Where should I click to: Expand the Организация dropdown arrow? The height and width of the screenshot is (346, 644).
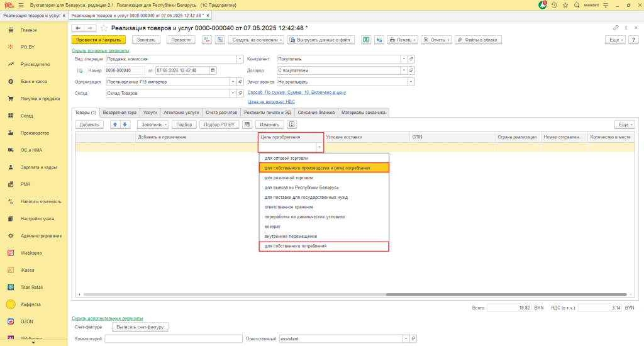pyautogui.click(x=233, y=82)
